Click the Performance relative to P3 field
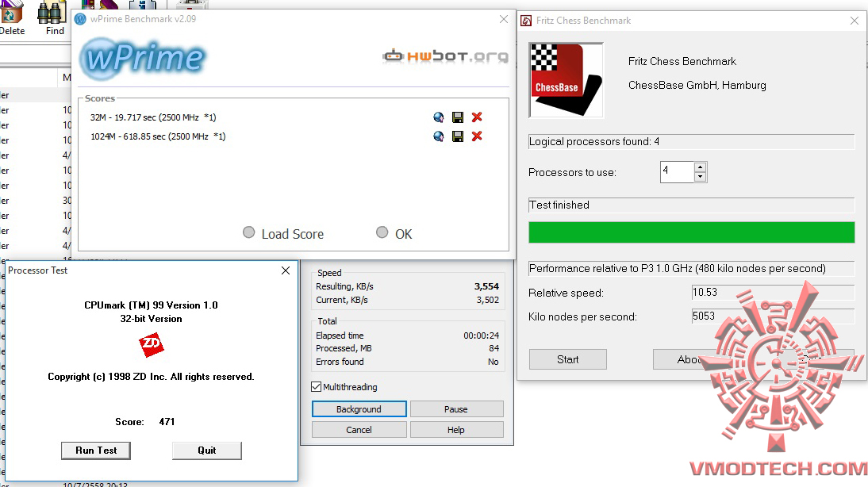This screenshot has width=868, height=487. [x=691, y=268]
